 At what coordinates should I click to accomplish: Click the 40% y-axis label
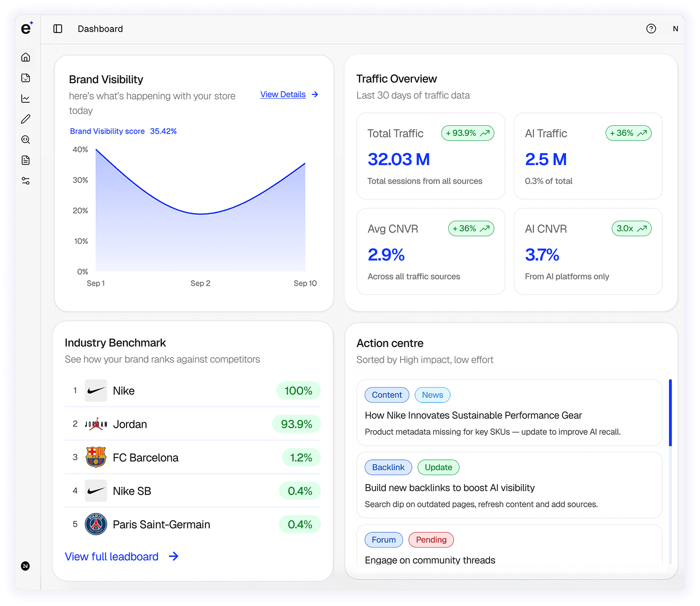point(80,149)
